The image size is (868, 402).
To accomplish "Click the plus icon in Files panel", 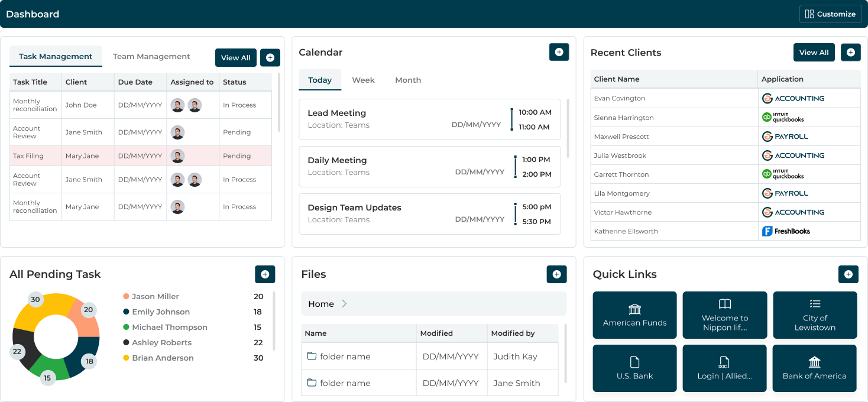I will coord(556,274).
